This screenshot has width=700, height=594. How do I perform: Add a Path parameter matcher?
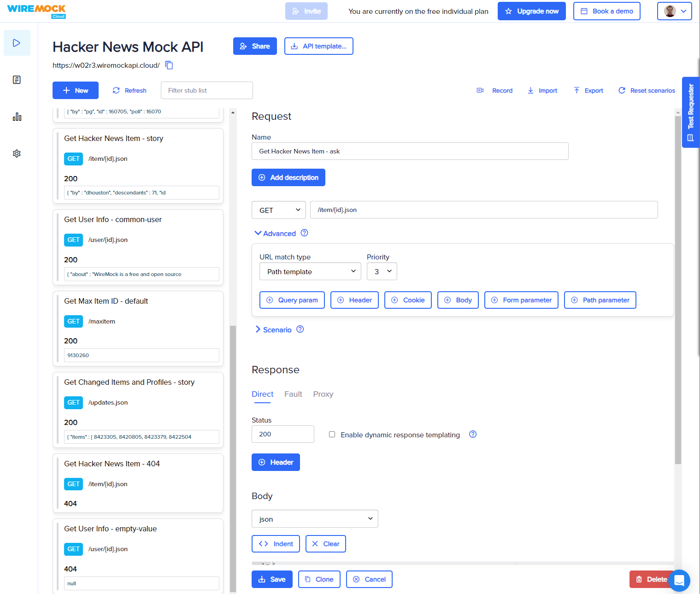pos(600,300)
